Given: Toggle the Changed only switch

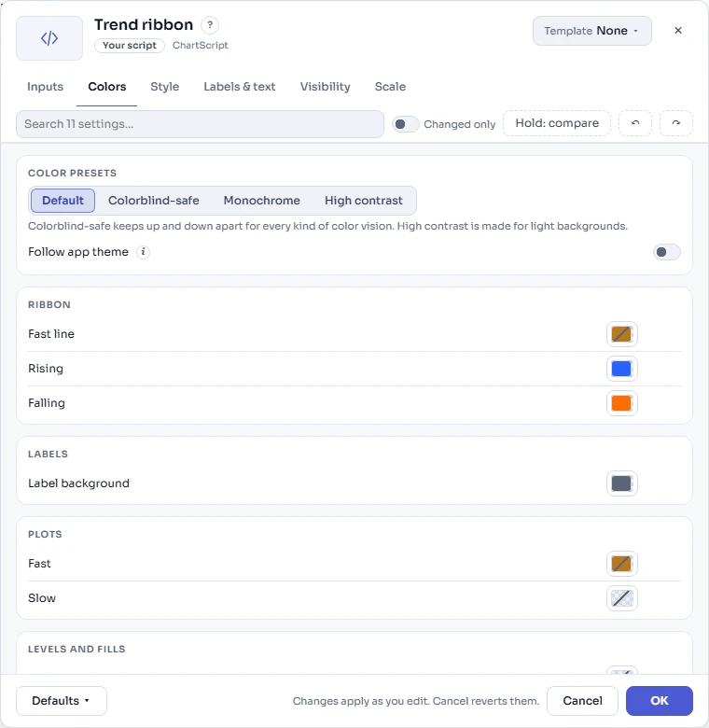Looking at the screenshot, I should 405,124.
